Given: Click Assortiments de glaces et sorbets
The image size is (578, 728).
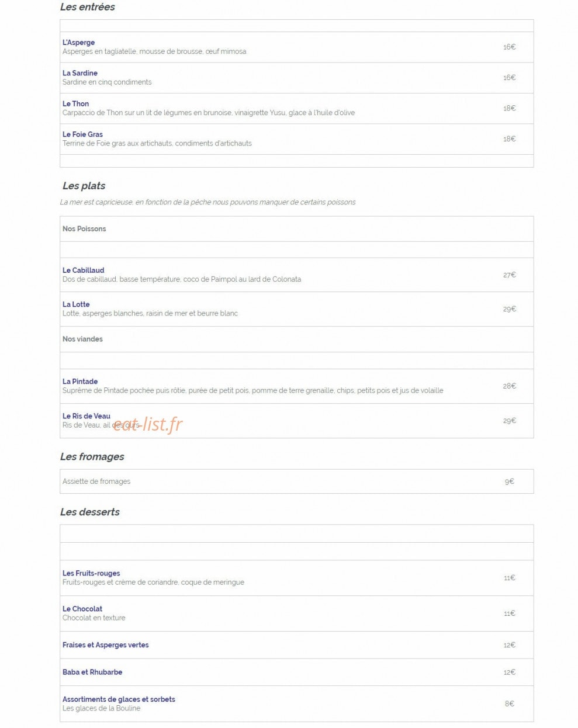Looking at the screenshot, I should click(x=119, y=699).
